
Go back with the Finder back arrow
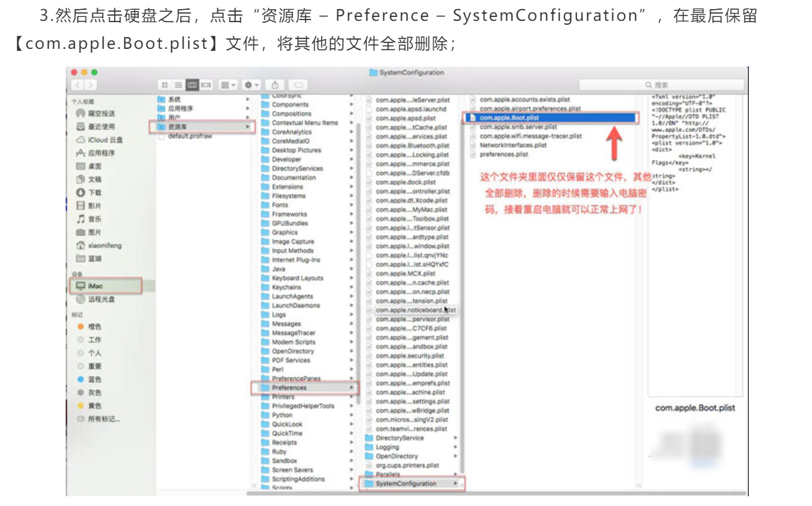click(x=78, y=85)
